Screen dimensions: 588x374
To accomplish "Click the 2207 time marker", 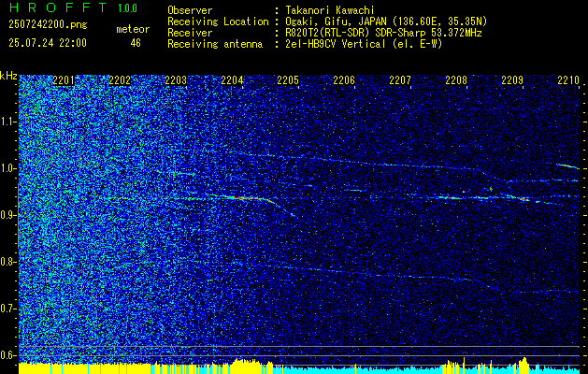I will coord(400,79).
